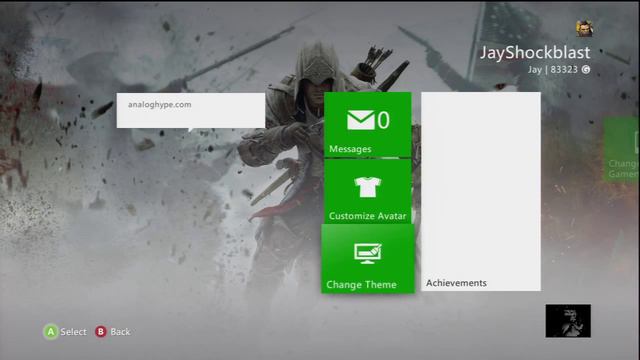The image size is (640, 360).
Task: Open the dark game thumbnail at bottom right
Action: tap(568, 321)
